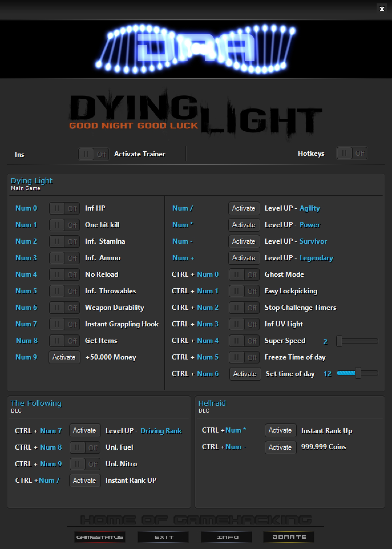
Task: Turn on One hit kill
Action: (x=64, y=225)
